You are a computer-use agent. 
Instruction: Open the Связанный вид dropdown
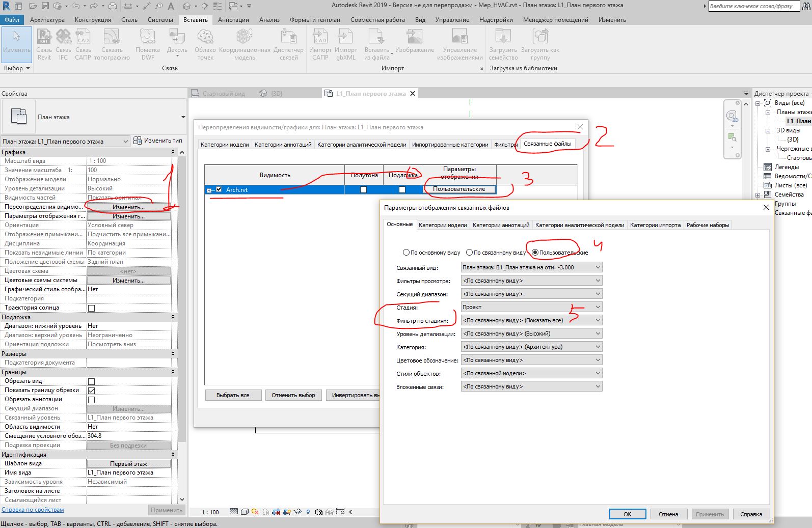click(531, 267)
